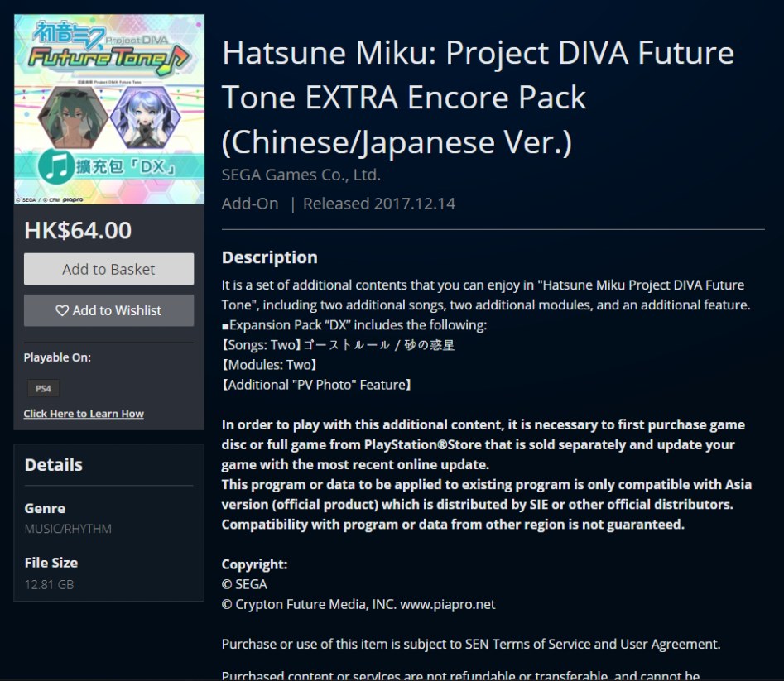Click the Details panel heading

pos(53,465)
